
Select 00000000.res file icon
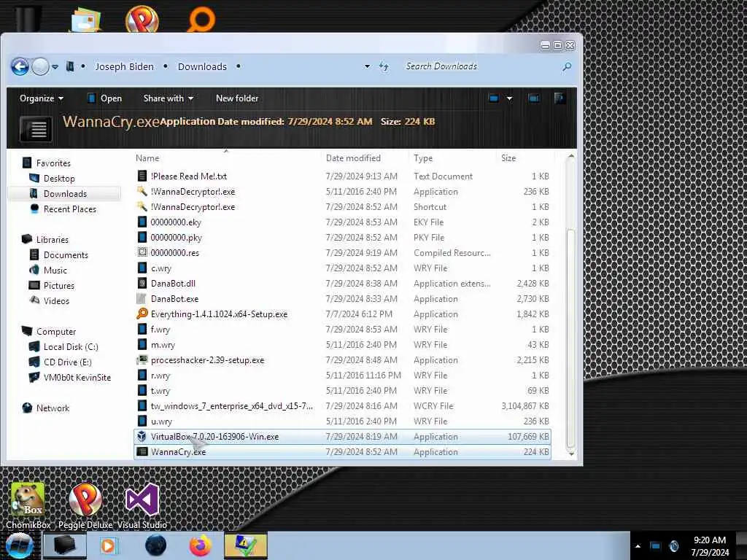[x=142, y=252]
